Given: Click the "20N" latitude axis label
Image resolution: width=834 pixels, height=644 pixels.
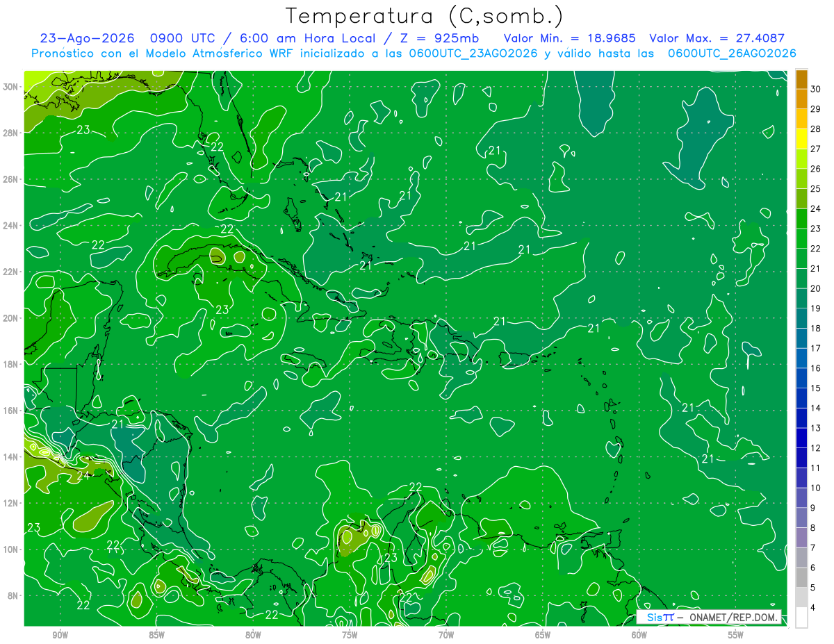Looking at the screenshot, I should (x=10, y=318).
